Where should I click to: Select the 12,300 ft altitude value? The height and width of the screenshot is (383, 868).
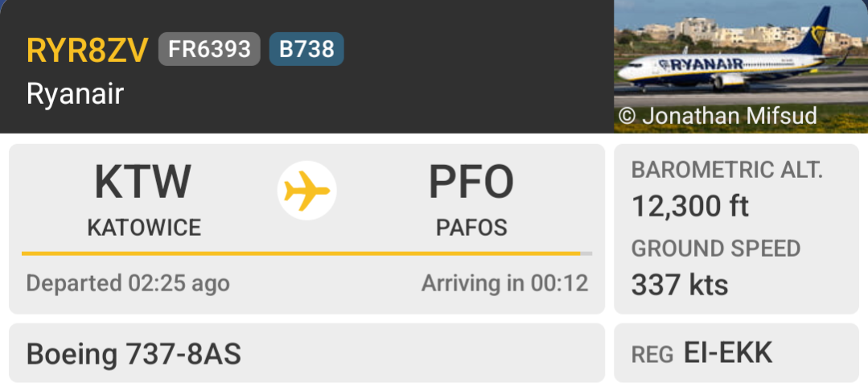[x=690, y=207]
